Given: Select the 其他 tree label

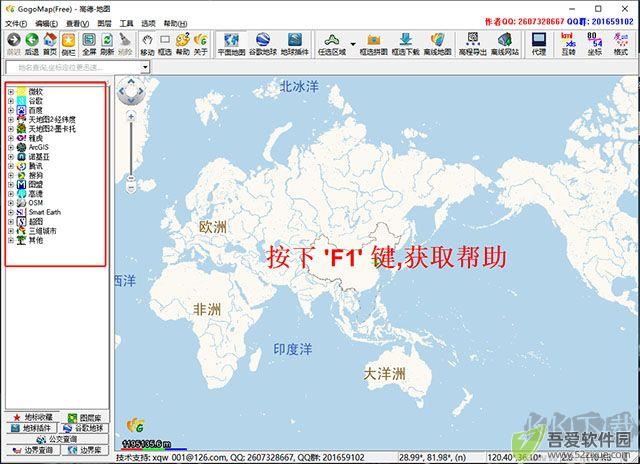Looking at the screenshot, I should 36,240.
